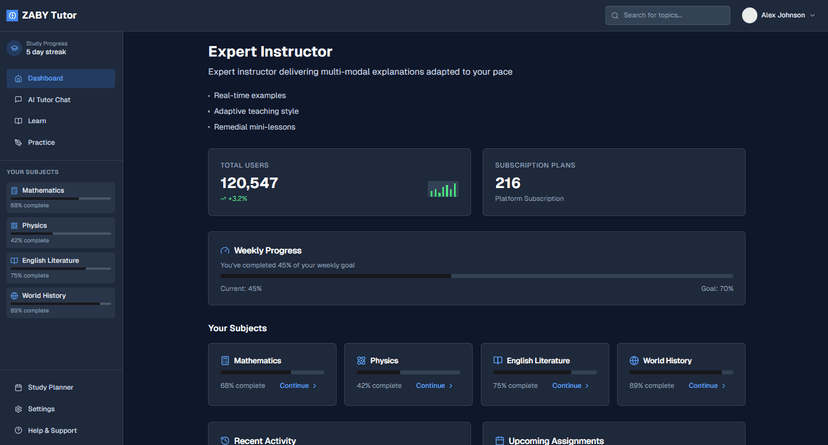Viewport: 828px width, 445px height.
Task: Continue the World History subject
Action: [x=707, y=386]
